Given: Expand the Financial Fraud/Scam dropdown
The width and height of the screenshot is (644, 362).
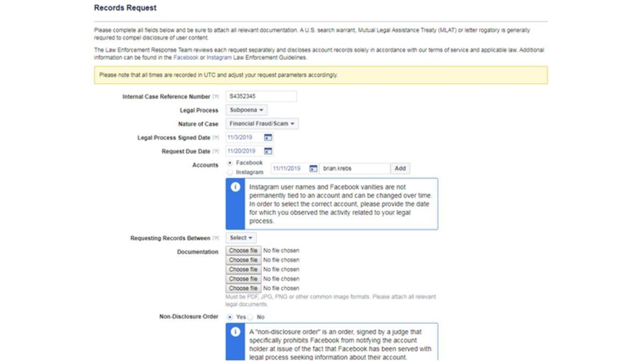Looking at the screenshot, I should click(261, 124).
